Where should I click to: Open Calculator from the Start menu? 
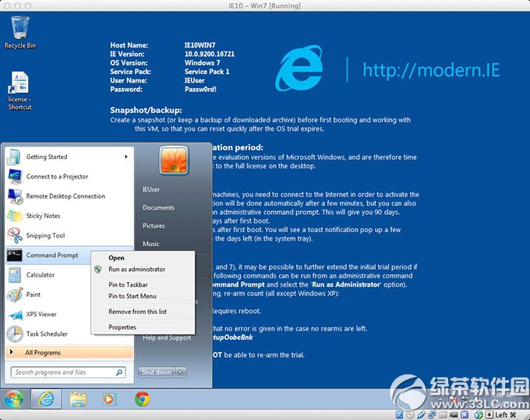48,275
